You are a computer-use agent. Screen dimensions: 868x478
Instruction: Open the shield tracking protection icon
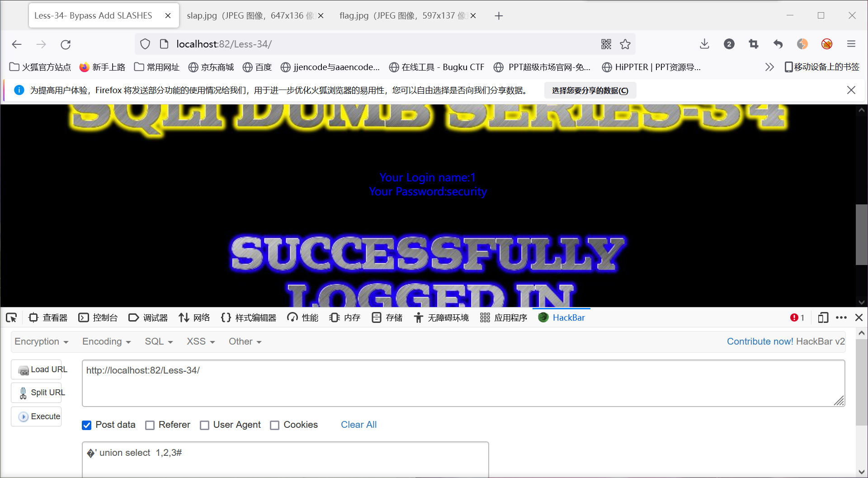pyautogui.click(x=145, y=44)
